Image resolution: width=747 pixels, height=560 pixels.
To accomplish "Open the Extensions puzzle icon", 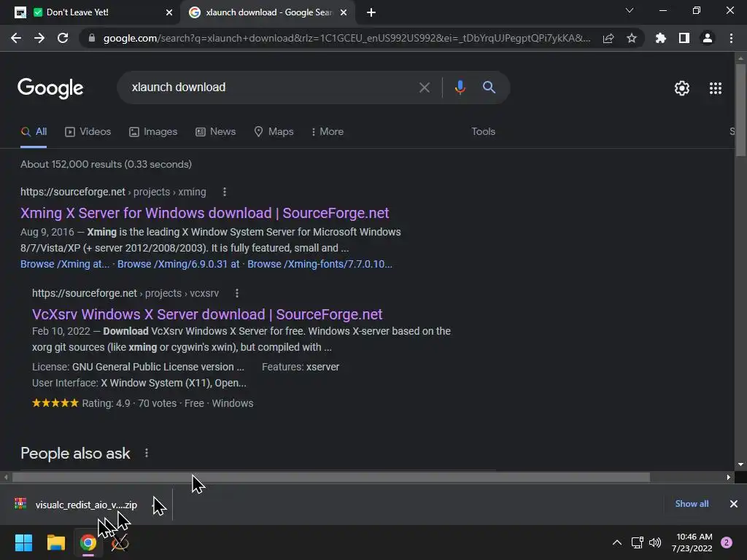I will [x=661, y=38].
